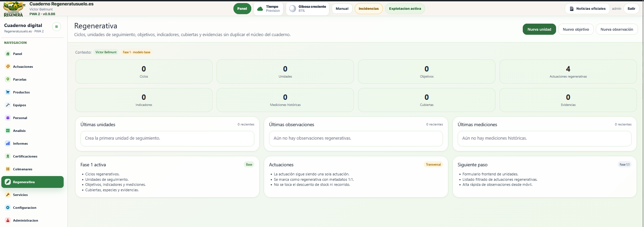This screenshot has height=227, width=644.
Task: Click 'Crea la primera unidad de seguimiento.'
Action: click(x=167, y=139)
